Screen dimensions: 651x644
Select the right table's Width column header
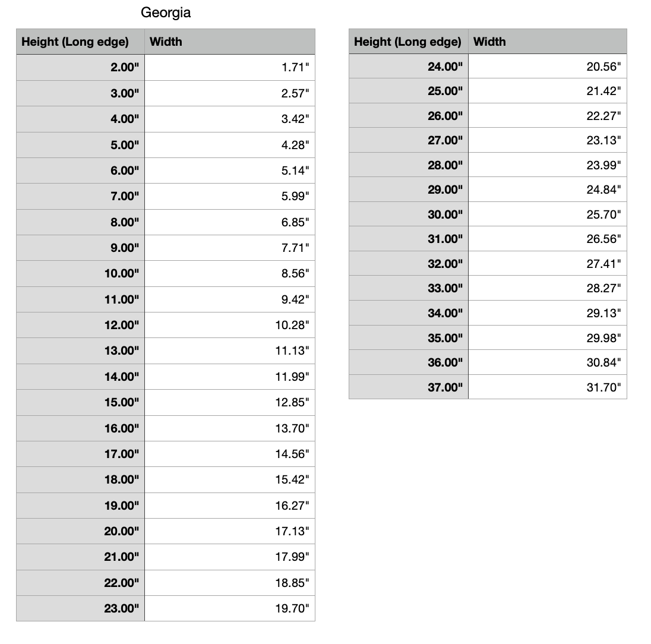[x=489, y=42]
